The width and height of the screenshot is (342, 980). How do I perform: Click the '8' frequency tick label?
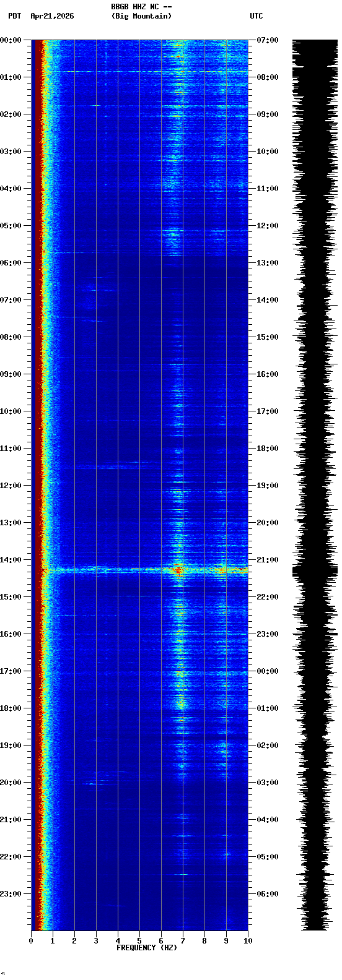point(204,941)
